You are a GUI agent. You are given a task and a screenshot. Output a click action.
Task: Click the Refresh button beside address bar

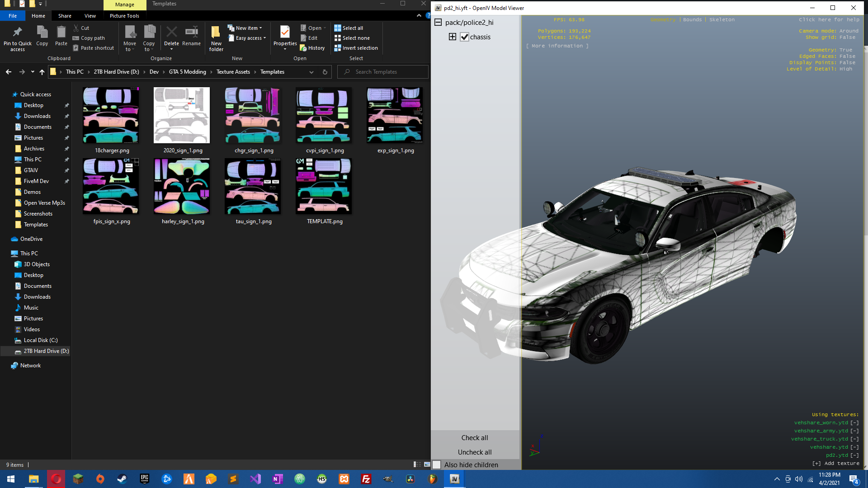325,72
